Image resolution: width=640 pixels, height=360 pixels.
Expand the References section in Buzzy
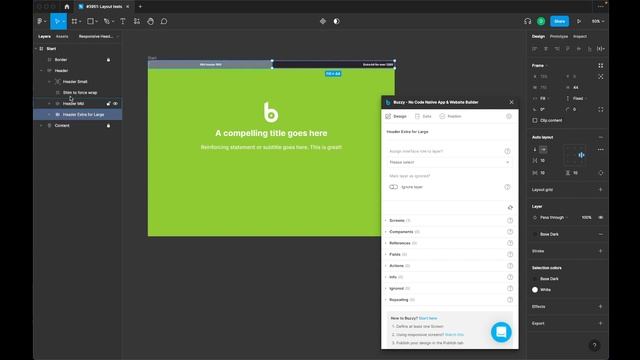coord(386,243)
